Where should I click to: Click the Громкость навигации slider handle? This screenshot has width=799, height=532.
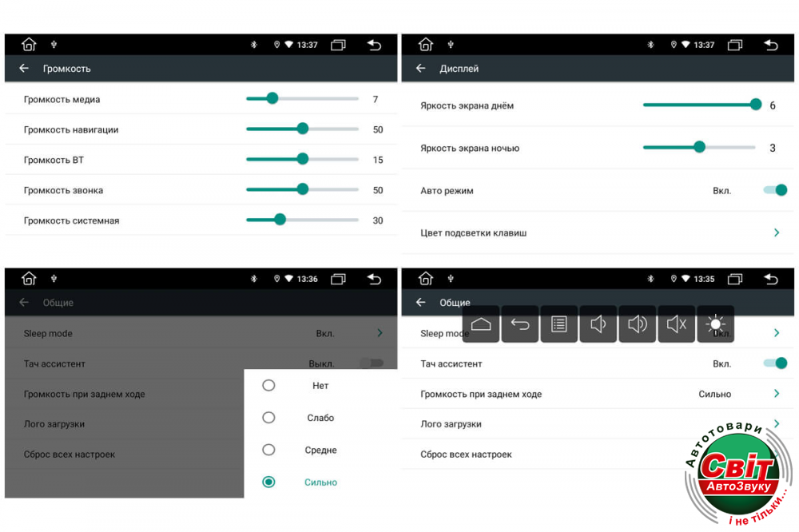click(x=302, y=129)
